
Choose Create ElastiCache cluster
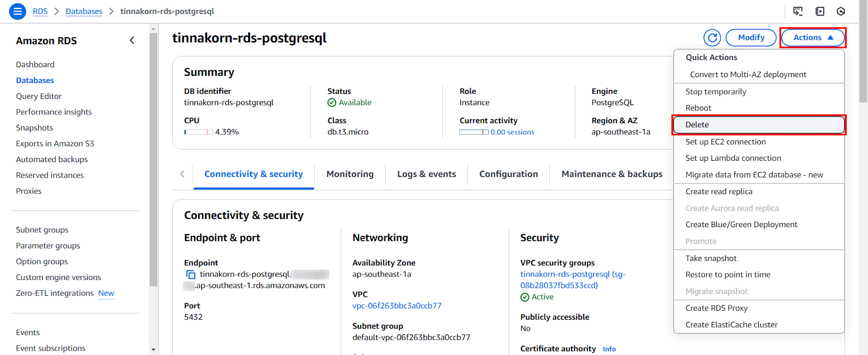(x=759, y=325)
